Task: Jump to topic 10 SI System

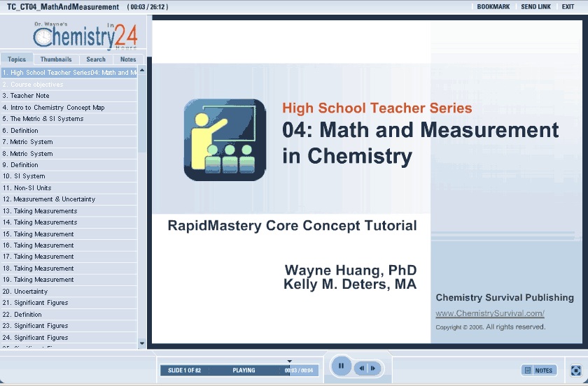Action: pos(28,176)
